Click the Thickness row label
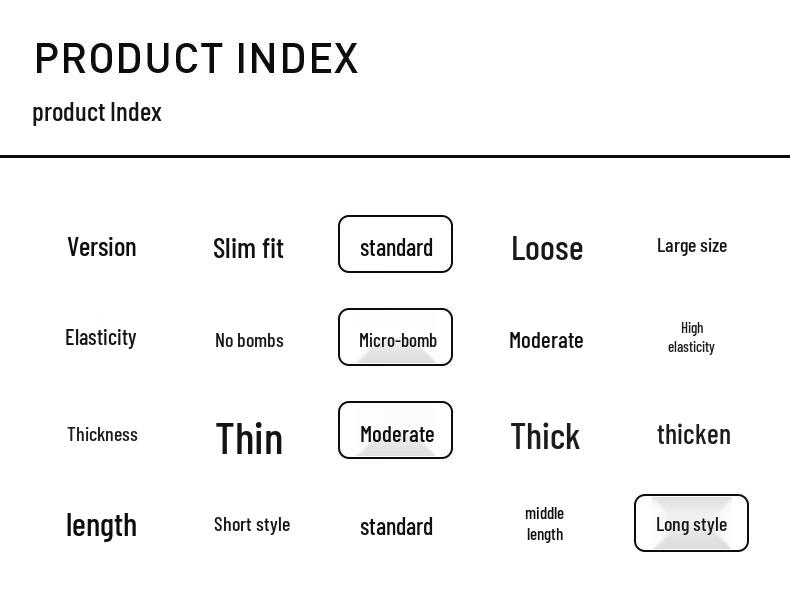 point(102,434)
